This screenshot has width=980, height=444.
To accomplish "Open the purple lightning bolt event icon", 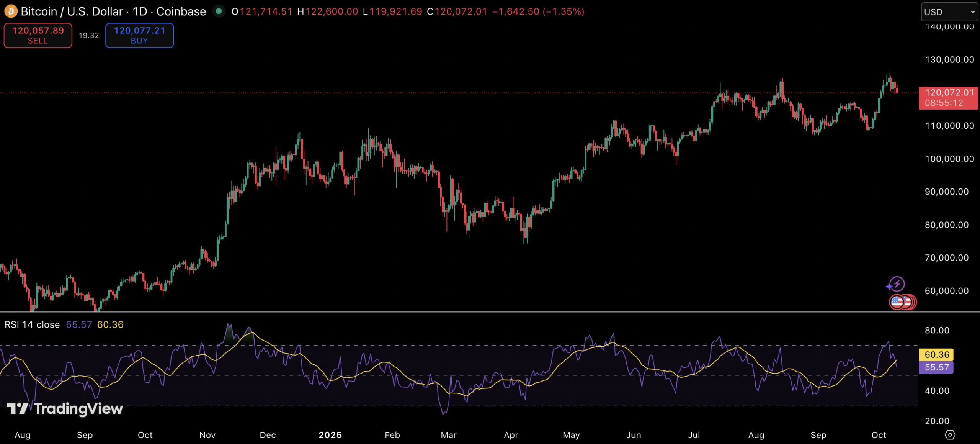I will tap(898, 284).
